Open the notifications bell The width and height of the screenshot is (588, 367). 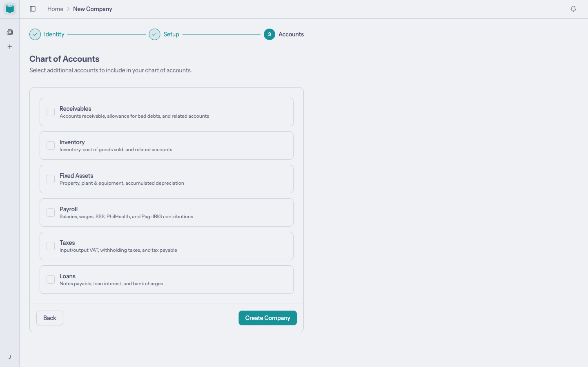coord(573,9)
